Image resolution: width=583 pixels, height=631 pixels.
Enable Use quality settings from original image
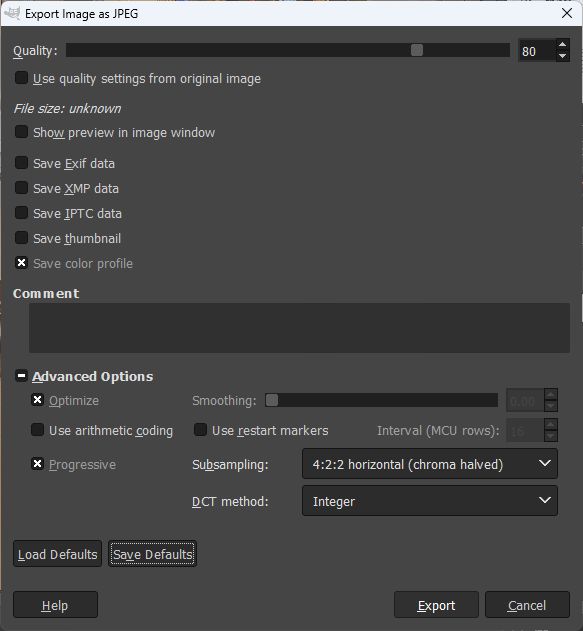[21, 78]
